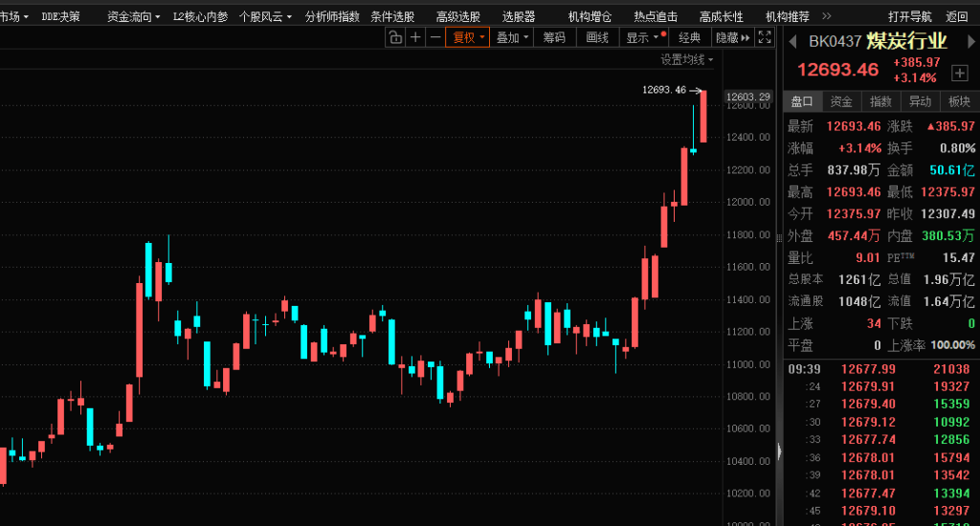
Task: Click the lock icon in chart toolbar
Action: (395, 37)
